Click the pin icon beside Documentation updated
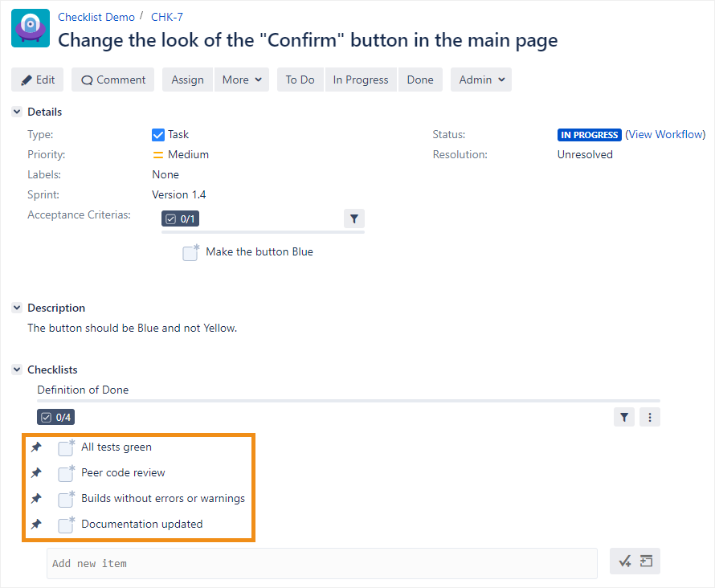Screen dimensions: 715x588 click(36, 525)
